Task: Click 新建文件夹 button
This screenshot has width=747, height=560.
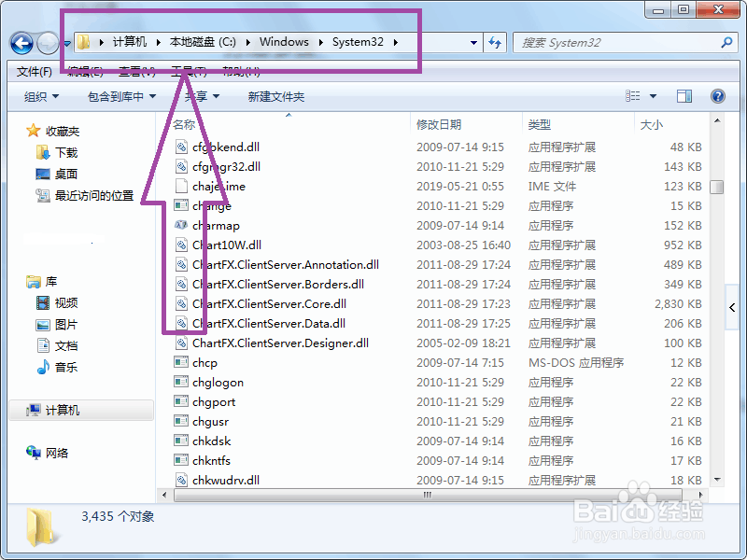Action: [x=276, y=97]
